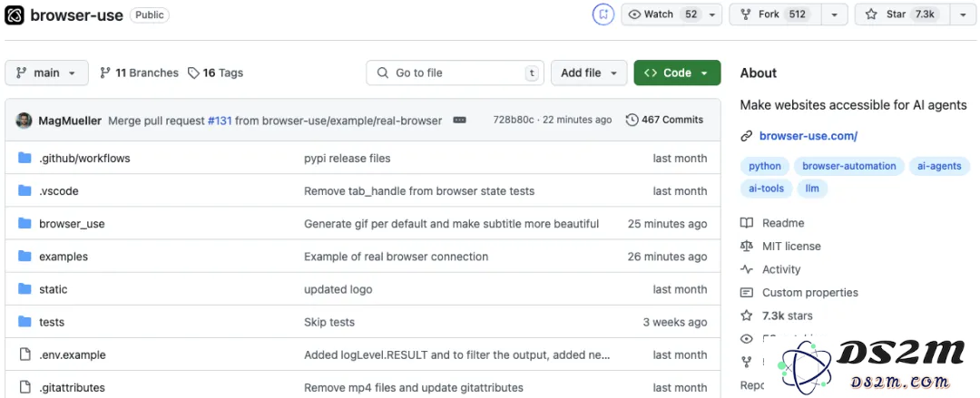Expand the Watch dropdown arrow
Image resolution: width=980 pixels, height=398 pixels.
pos(712,15)
